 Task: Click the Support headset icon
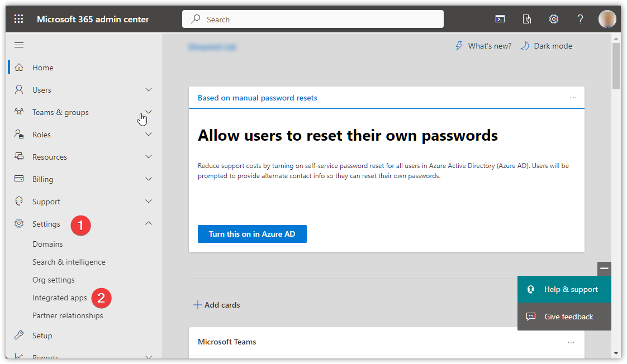[19, 201]
